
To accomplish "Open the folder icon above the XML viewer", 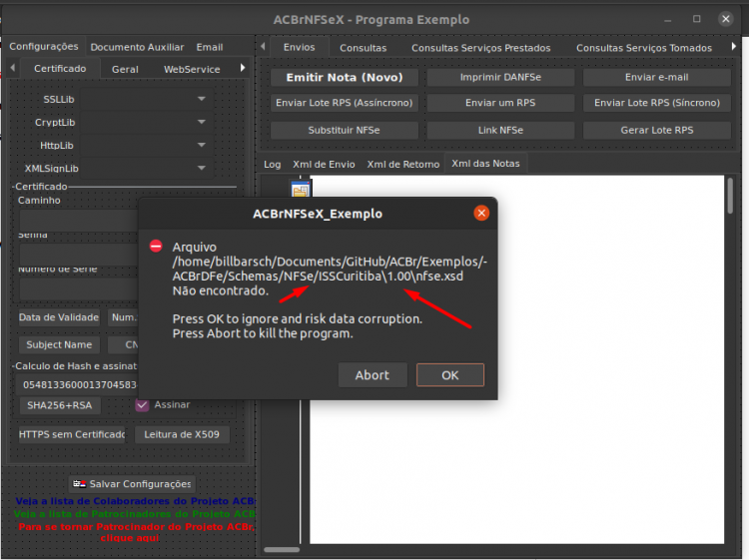I will point(301,190).
